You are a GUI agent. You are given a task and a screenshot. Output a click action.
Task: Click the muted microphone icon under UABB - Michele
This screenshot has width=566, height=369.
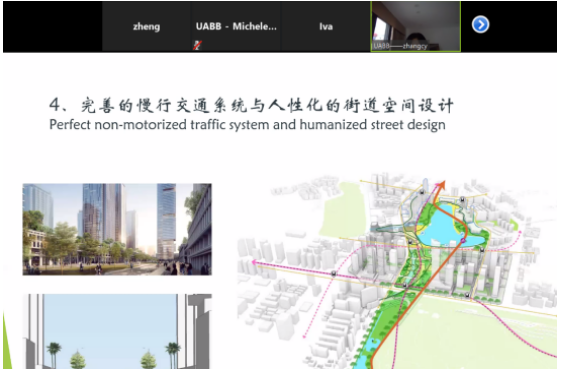click(197, 45)
